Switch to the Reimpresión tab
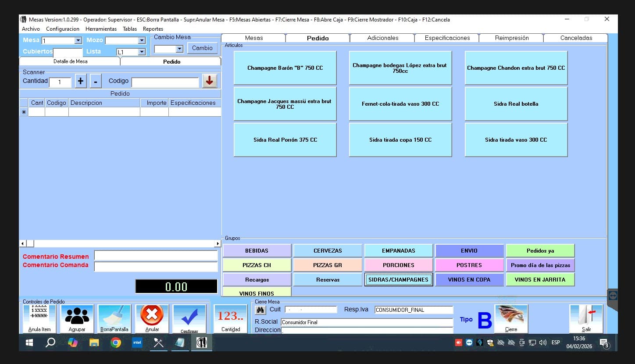The width and height of the screenshot is (635, 364). 512,38
